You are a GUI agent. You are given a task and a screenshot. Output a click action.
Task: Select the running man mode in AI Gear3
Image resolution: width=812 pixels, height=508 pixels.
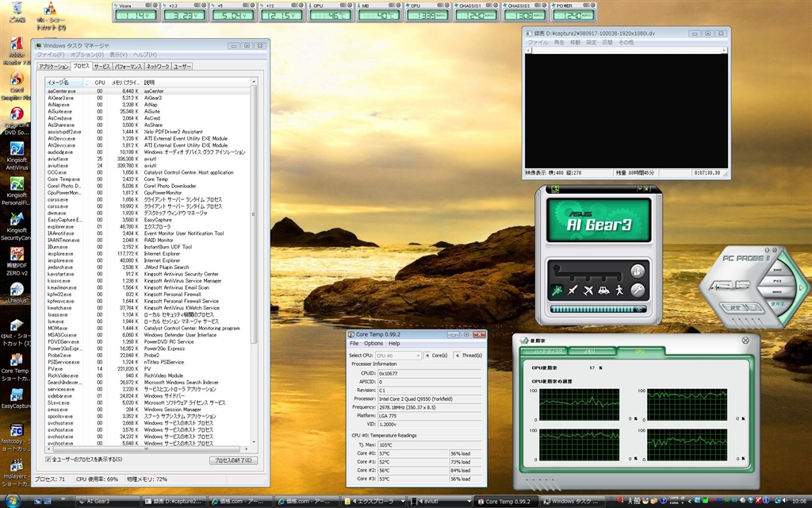(557, 291)
